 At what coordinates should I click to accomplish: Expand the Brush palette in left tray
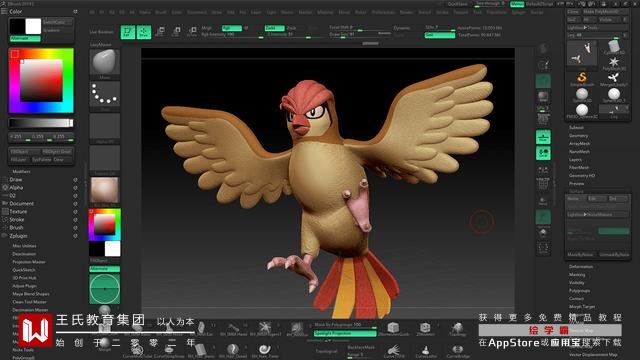(16, 228)
